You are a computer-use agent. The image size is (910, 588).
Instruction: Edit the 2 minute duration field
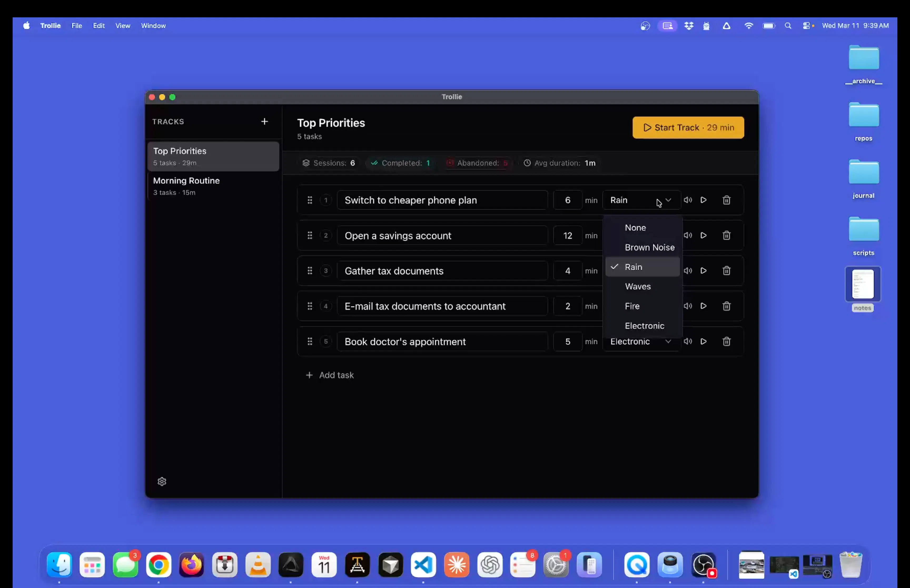click(x=568, y=306)
